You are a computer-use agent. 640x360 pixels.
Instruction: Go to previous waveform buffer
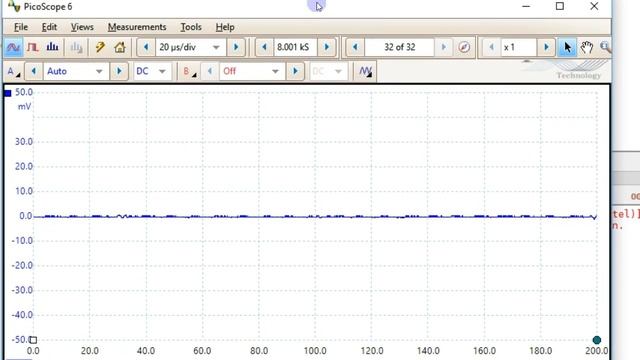coord(355,47)
